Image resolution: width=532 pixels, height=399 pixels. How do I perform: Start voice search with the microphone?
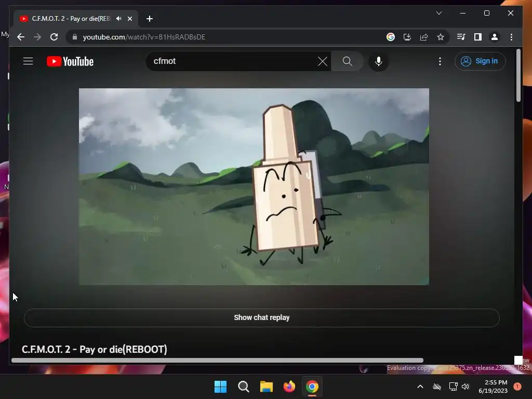point(379,61)
